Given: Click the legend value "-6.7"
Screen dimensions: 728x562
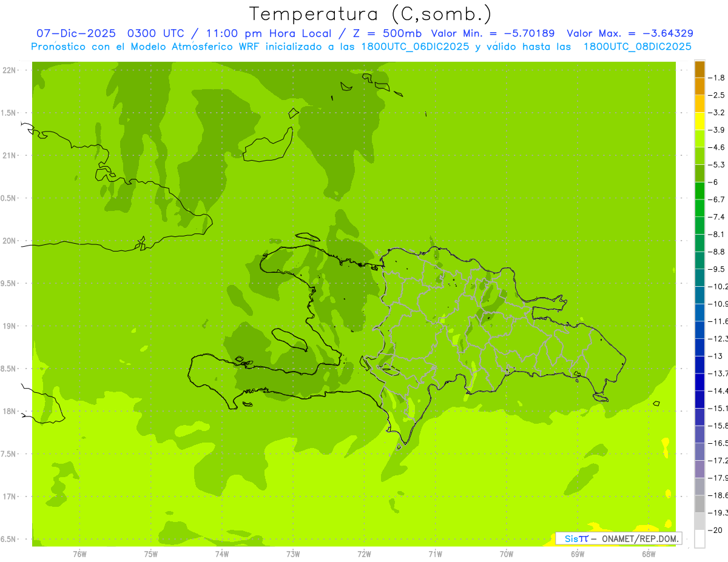Looking at the screenshot, I should pyautogui.click(x=716, y=199).
